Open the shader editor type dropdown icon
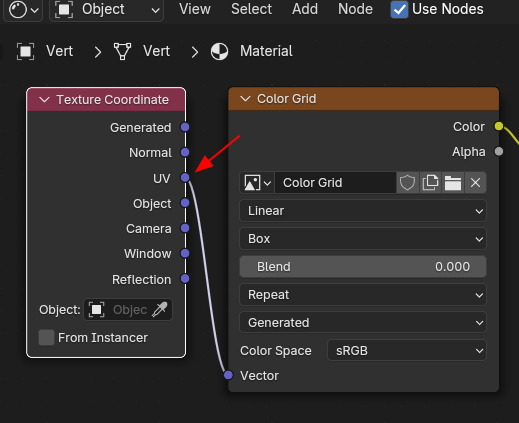The width and height of the screenshot is (519, 423). (x=23, y=10)
